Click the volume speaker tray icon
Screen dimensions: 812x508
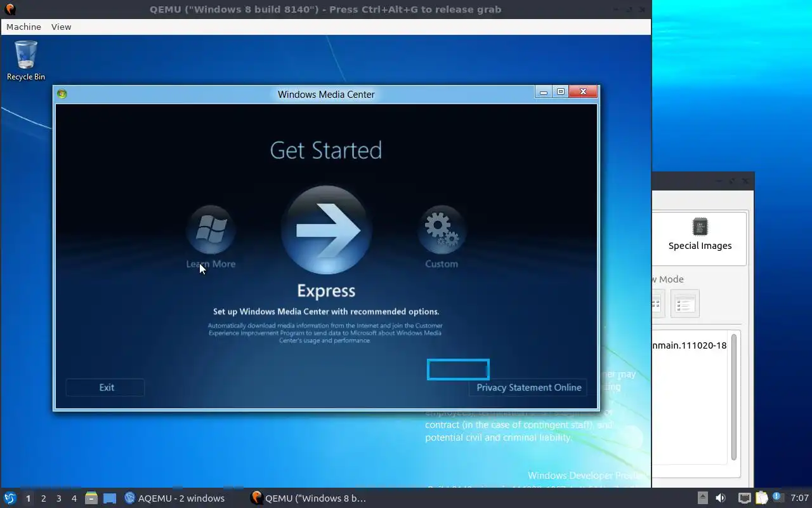(721, 498)
